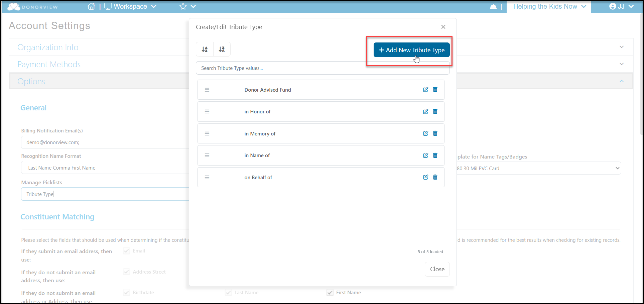The height and width of the screenshot is (304, 644).
Task: Delete the in Memory of tribute type
Action: pyautogui.click(x=435, y=133)
